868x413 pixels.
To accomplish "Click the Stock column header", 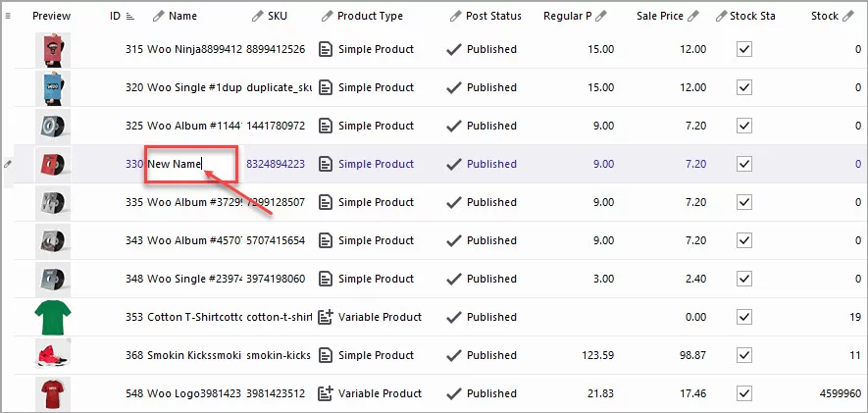I will (824, 16).
